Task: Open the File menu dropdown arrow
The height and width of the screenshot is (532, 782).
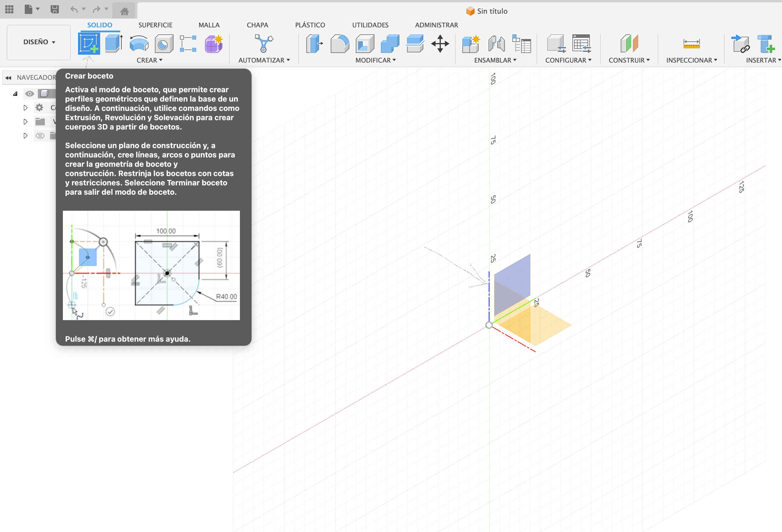Action: click(x=38, y=9)
